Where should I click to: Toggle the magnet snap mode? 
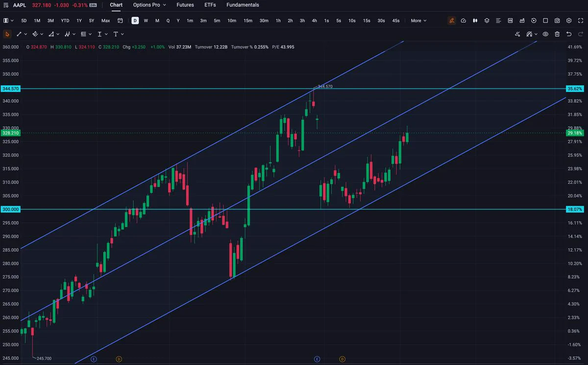529,34
